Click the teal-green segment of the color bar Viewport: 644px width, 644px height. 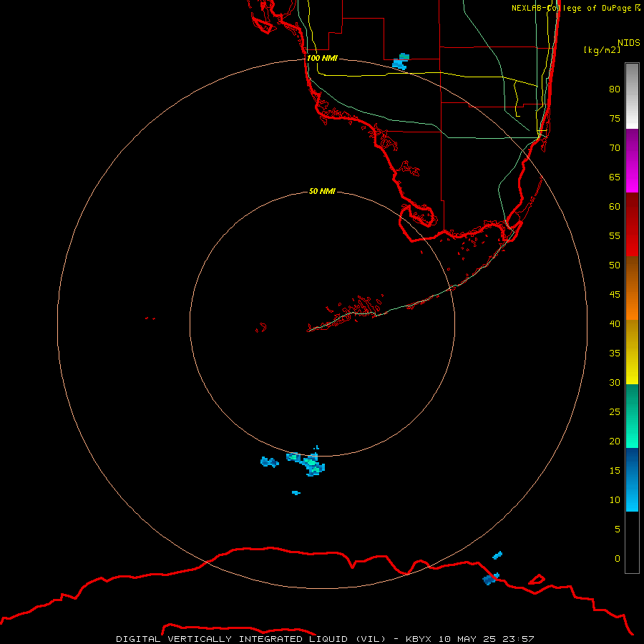pyautogui.click(x=632, y=416)
